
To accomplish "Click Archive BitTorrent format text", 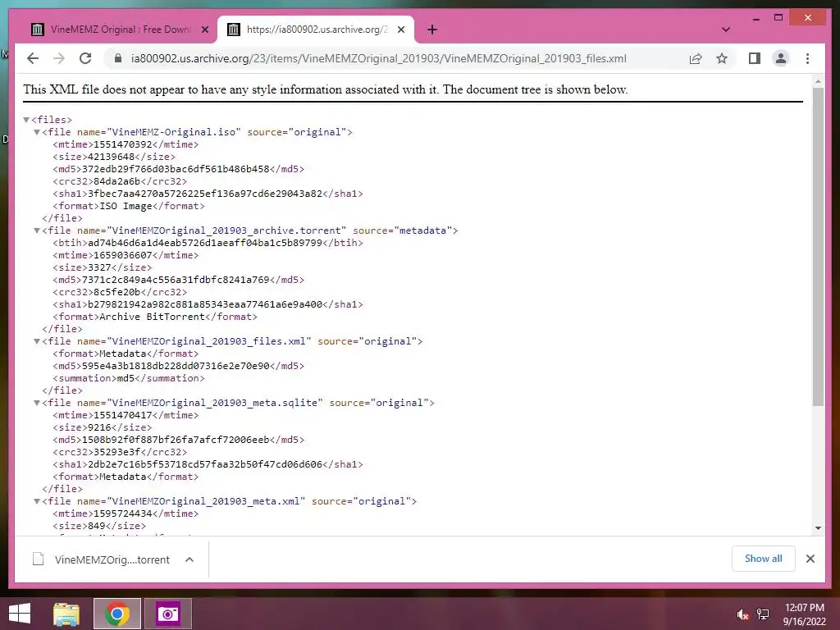I will click(x=152, y=317).
